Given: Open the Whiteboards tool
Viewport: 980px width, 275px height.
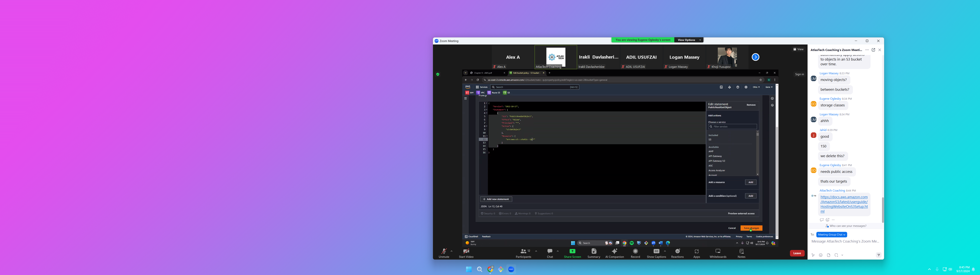Looking at the screenshot, I should click(718, 252).
